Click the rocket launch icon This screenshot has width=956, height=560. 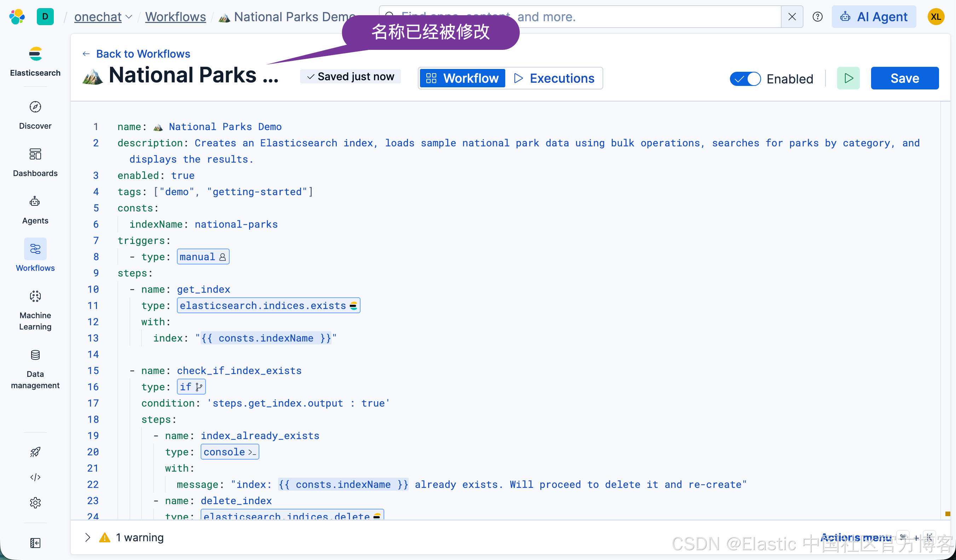(35, 451)
